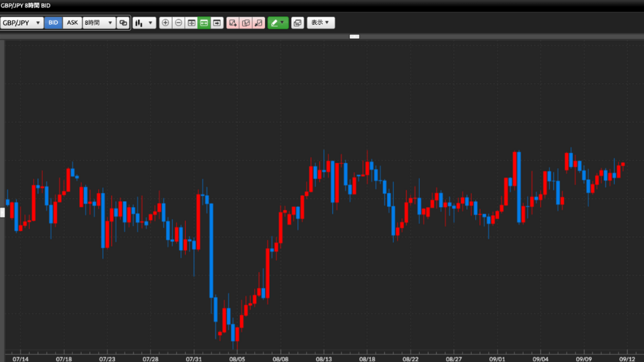Click the left edge vertical slider handle
Screen dimensions: 644x362
(x=2, y=213)
